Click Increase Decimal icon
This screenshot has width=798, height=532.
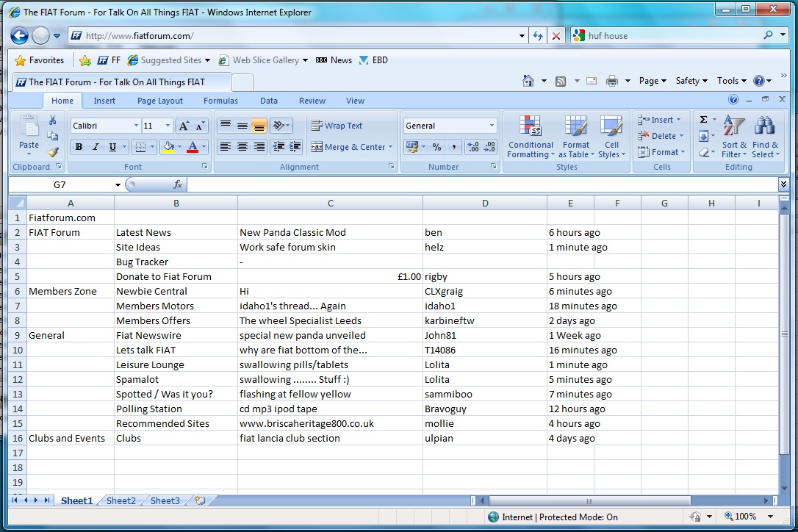[x=472, y=147]
